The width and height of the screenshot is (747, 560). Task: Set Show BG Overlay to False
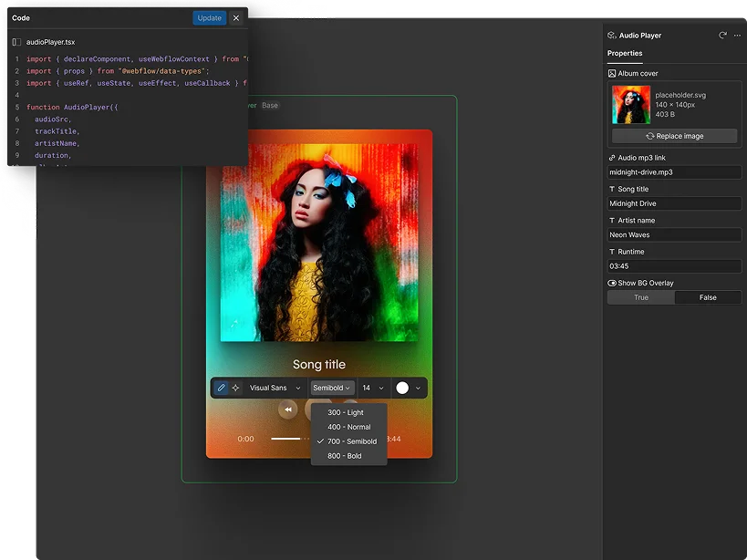[708, 297]
